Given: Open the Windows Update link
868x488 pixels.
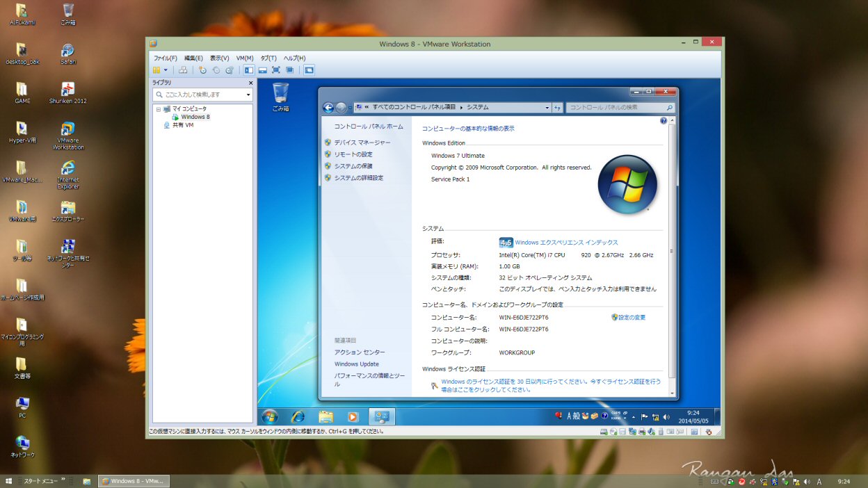Looking at the screenshot, I should click(x=357, y=364).
